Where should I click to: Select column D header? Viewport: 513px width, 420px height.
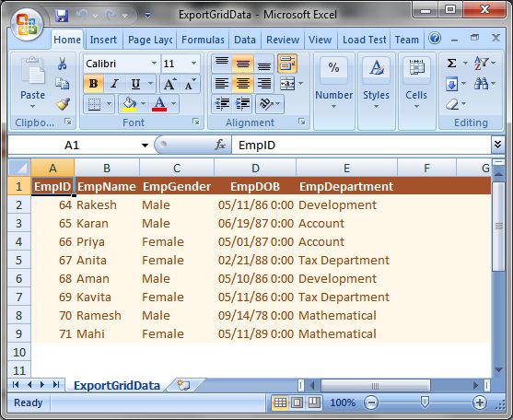(x=255, y=169)
